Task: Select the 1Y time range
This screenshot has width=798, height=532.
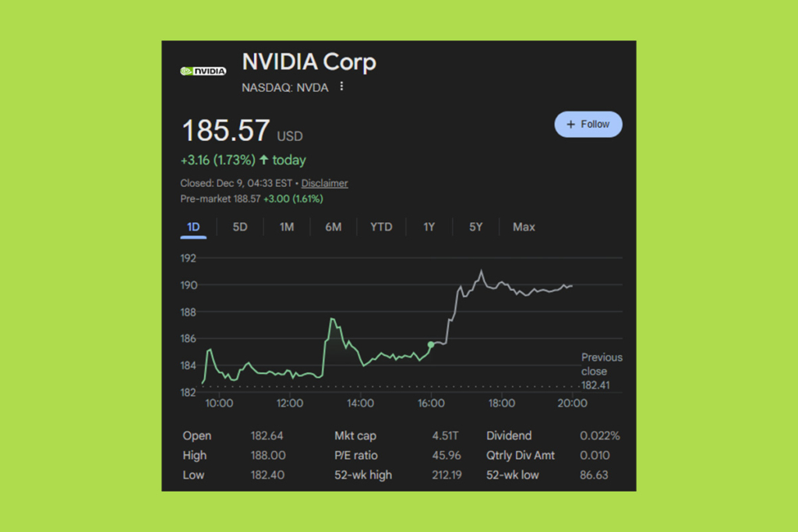Action: click(x=429, y=227)
